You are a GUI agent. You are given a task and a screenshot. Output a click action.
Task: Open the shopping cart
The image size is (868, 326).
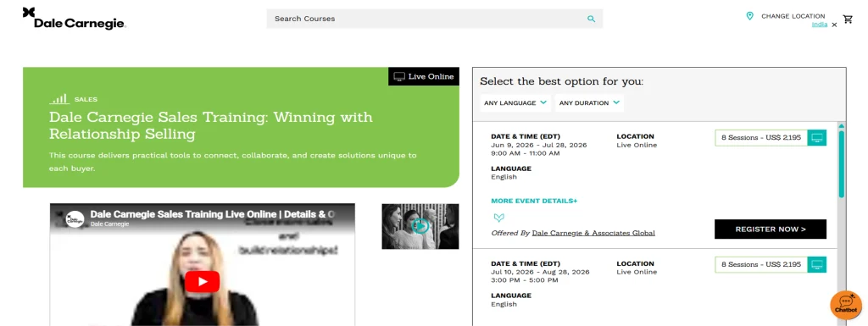tap(848, 19)
